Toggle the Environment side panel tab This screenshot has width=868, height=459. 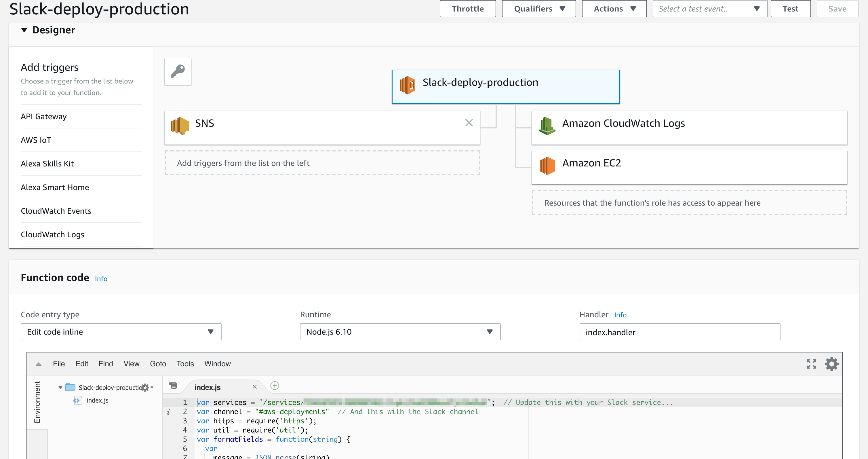(x=37, y=402)
